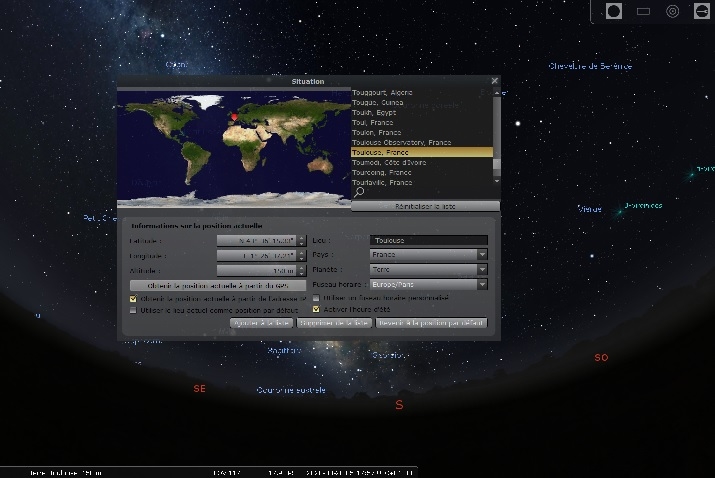Select Touggourt, Algeria in the city list
Viewport: 715px width, 478px height.
pos(422,92)
